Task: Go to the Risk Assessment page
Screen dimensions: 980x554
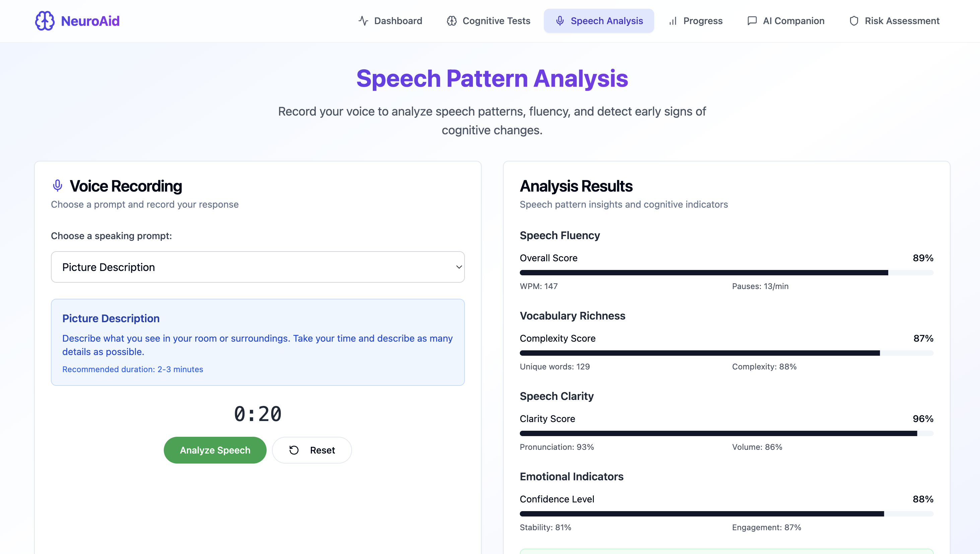Action: [x=894, y=21]
